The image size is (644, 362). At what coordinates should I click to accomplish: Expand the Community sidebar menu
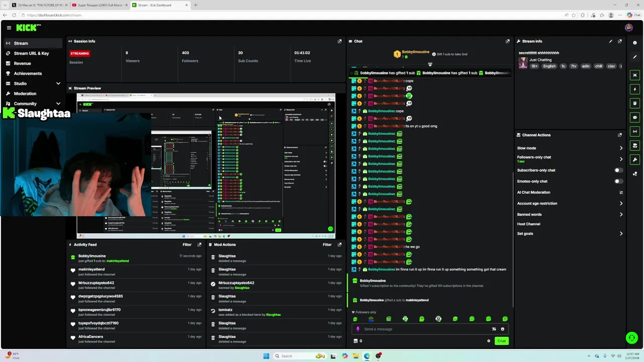pos(58,104)
